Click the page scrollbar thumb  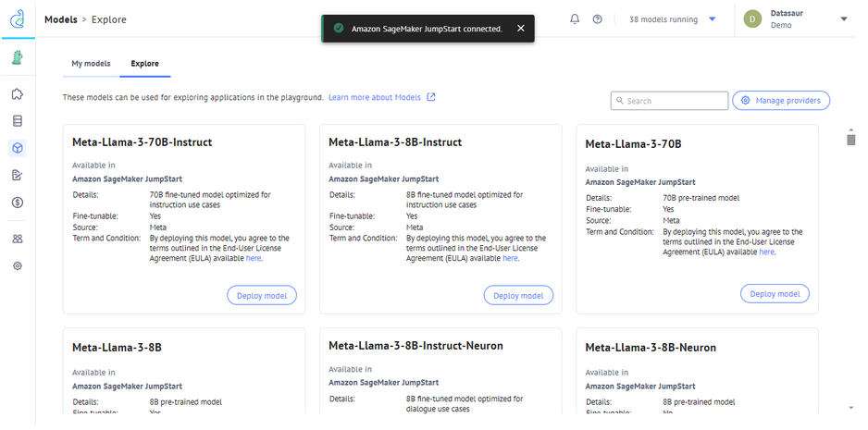(850, 140)
